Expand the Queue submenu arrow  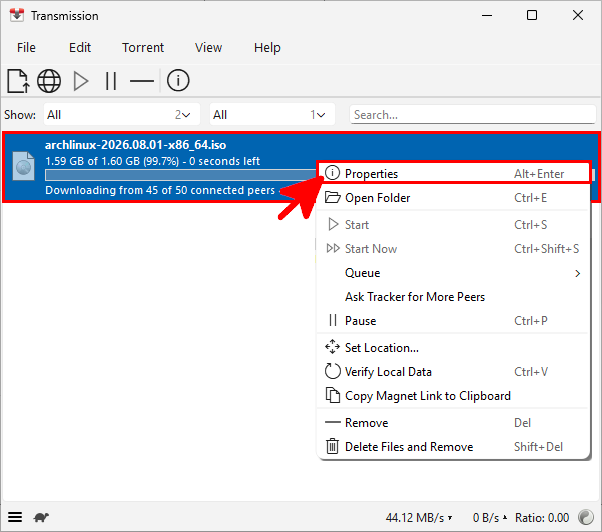tap(577, 273)
